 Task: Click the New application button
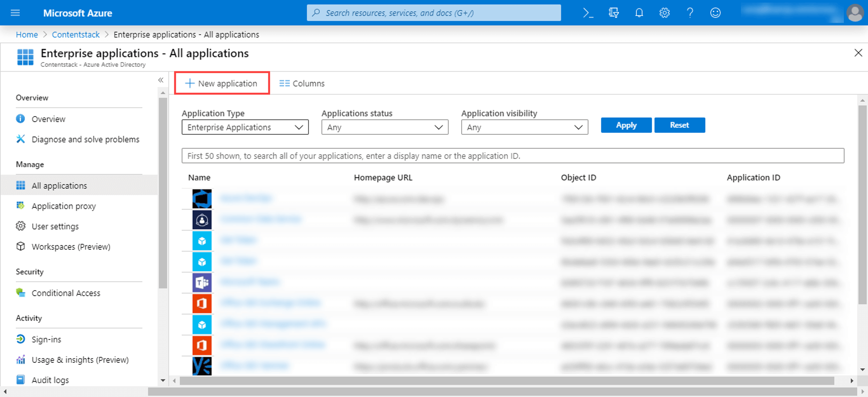click(x=222, y=83)
